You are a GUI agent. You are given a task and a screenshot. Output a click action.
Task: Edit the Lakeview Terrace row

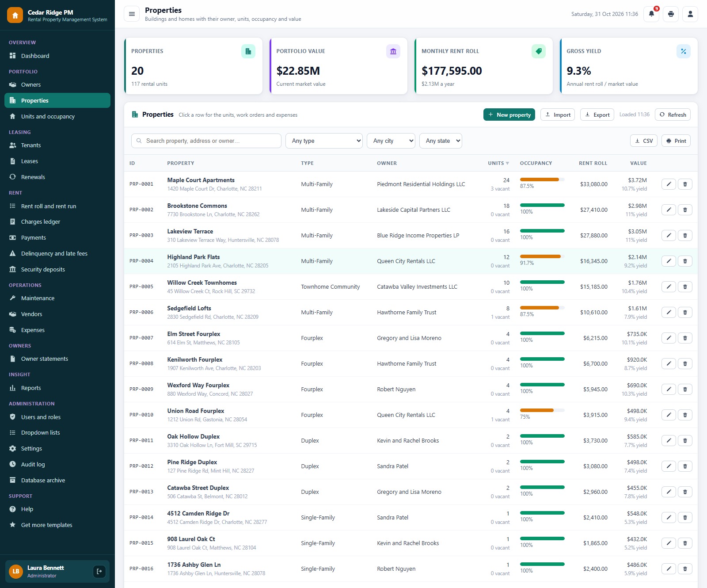[x=669, y=236]
